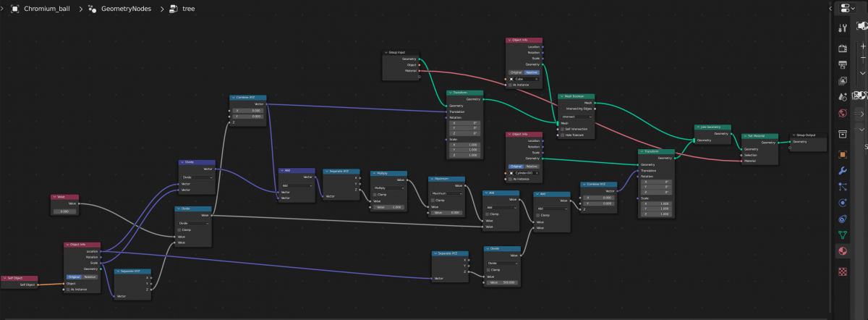The width and height of the screenshot is (868, 320).
Task: Select Relative on the Cylinder.001 Object Info node
Action: coord(532,167)
